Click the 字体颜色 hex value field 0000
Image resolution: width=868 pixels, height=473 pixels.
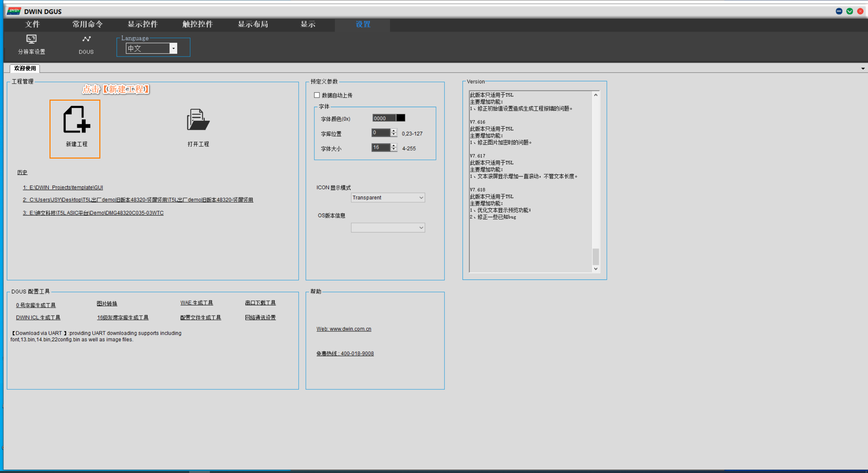coord(384,118)
